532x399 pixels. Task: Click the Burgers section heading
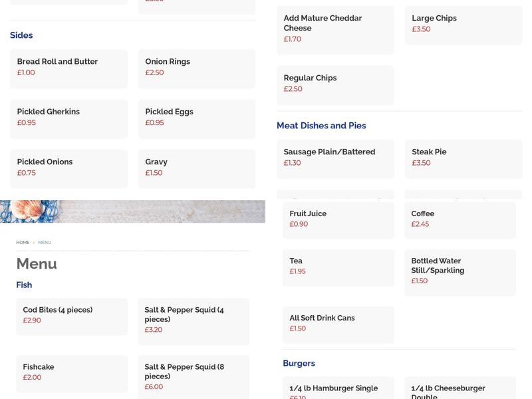click(x=298, y=363)
